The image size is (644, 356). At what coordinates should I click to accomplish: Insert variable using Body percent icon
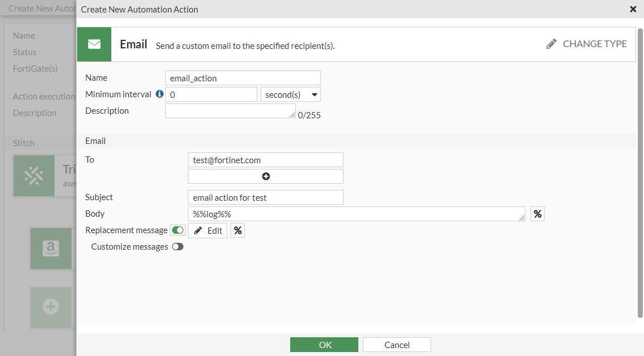click(537, 214)
